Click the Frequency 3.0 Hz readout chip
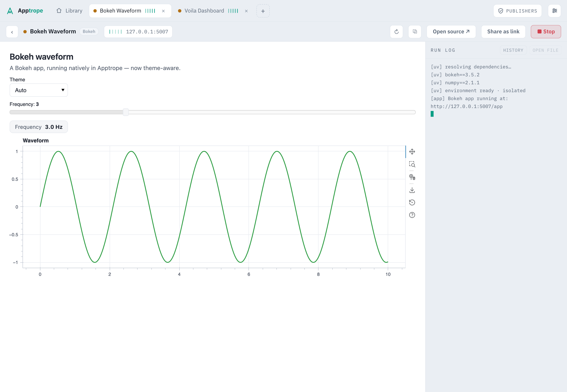The image size is (567, 392). 39,127
